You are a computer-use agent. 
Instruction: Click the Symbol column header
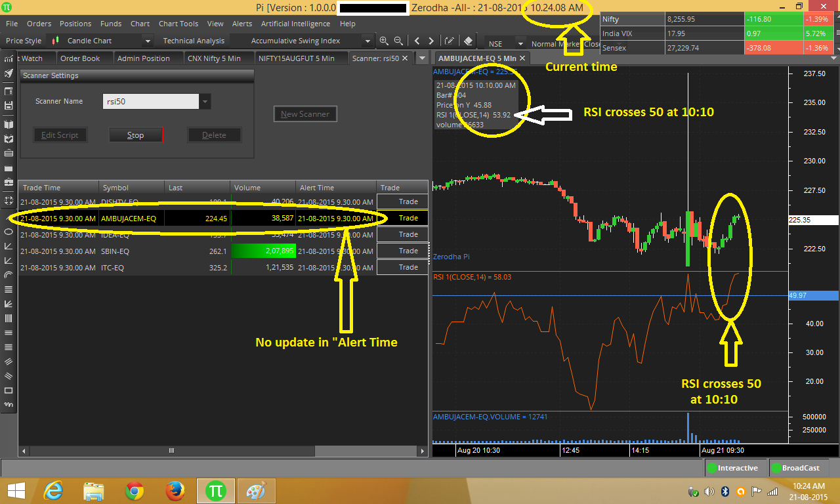point(131,188)
